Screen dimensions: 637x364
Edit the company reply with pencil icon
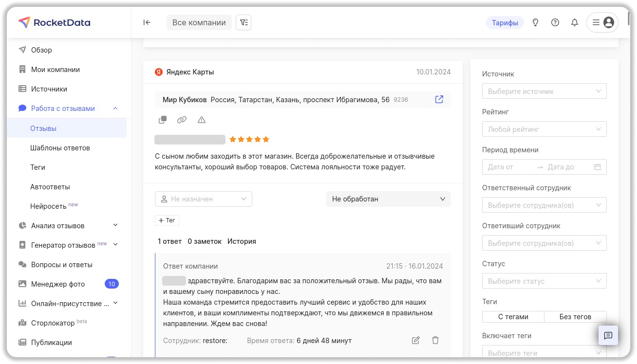[415, 341]
